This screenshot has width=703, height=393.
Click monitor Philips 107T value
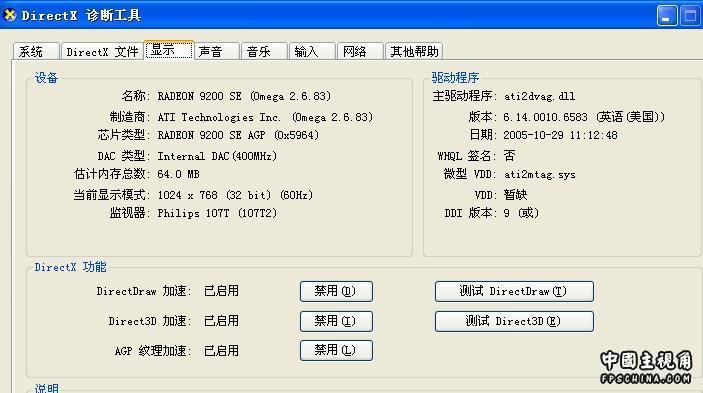coord(217,213)
